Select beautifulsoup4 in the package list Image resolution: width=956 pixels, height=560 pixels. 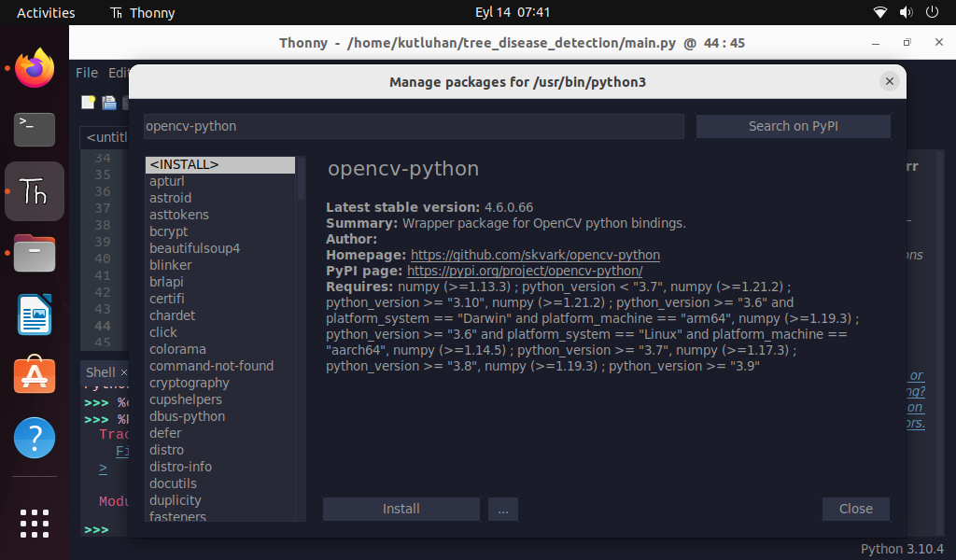(194, 248)
